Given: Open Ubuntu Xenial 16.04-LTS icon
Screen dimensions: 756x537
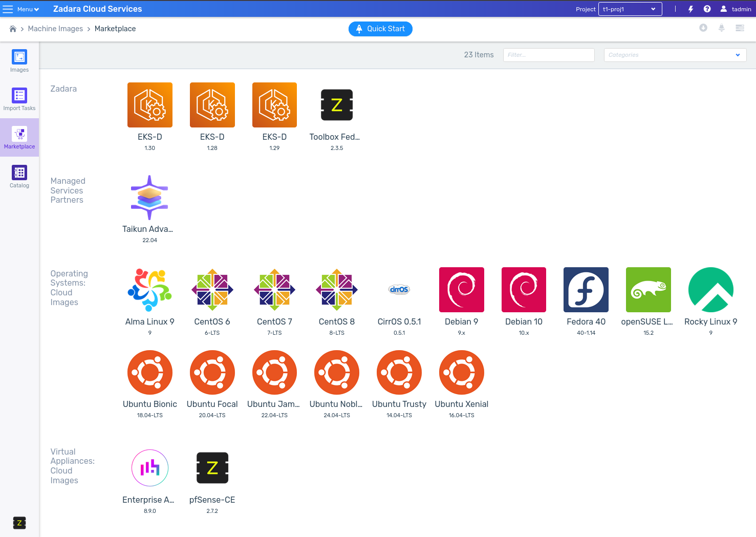Looking at the screenshot, I should point(462,372).
